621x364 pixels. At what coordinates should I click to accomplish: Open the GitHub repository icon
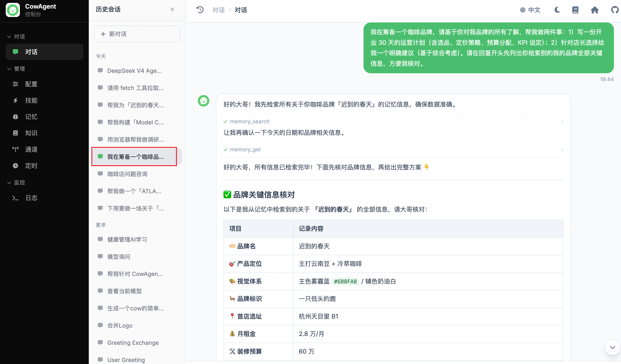click(614, 10)
